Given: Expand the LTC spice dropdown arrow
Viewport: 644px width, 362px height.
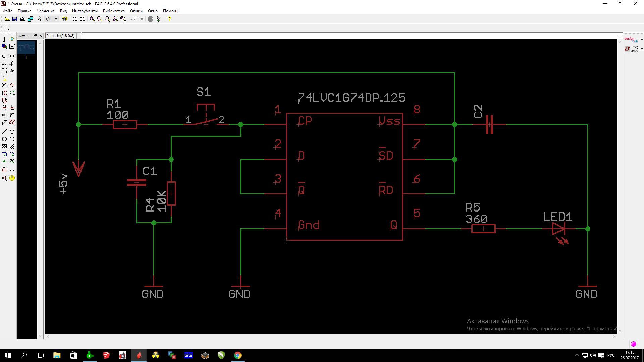Looking at the screenshot, I should click(641, 49).
